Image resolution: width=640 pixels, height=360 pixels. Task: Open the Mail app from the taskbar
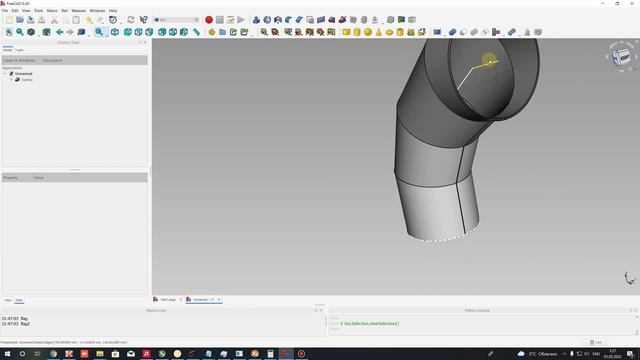pos(131,353)
